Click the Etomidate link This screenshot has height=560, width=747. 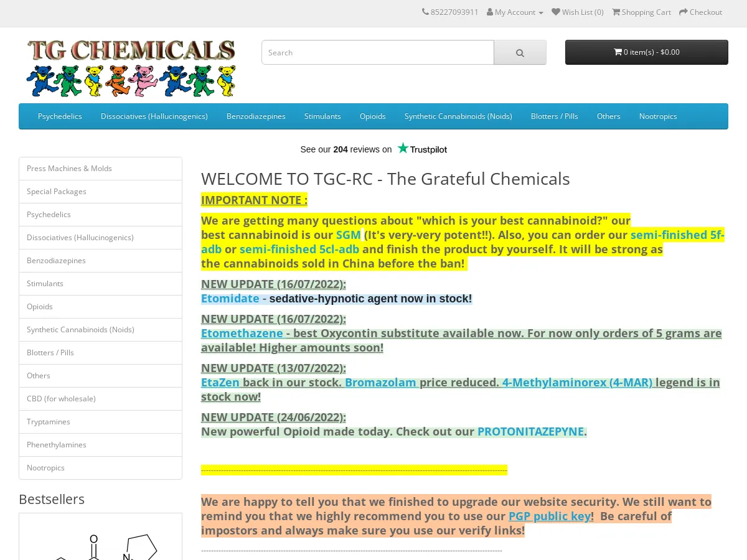(x=230, y=298)
